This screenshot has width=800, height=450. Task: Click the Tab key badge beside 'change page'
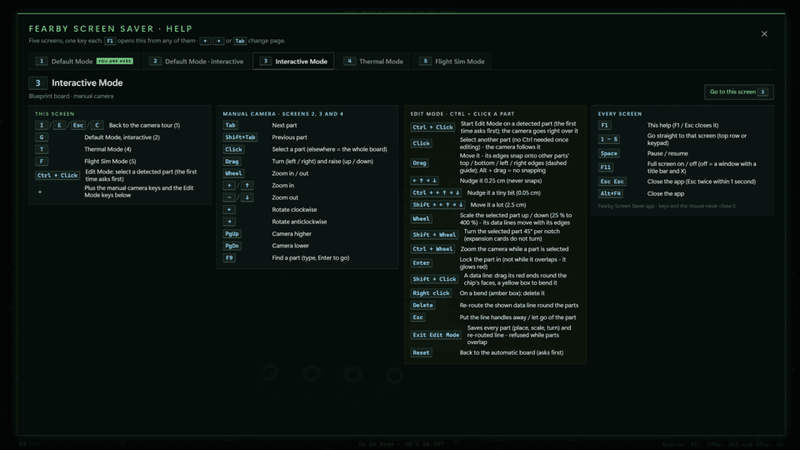click(240, 41)
